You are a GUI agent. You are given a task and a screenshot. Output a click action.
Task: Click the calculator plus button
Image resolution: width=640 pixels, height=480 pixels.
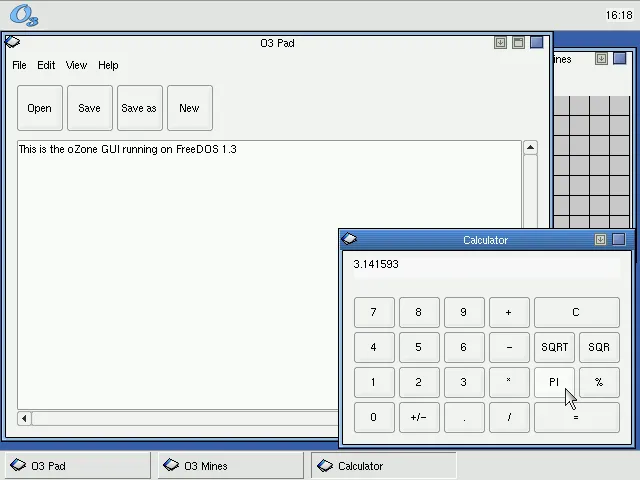509,312
